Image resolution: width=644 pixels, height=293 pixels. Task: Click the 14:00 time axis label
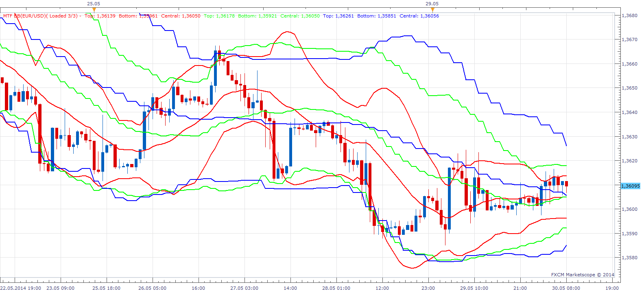click(290, 288)
